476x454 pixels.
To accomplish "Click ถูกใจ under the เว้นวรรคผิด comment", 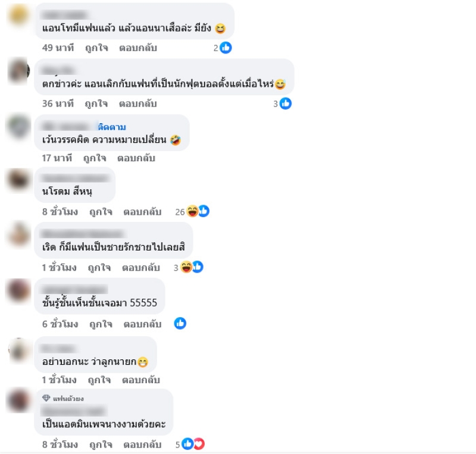I will pyautogui.click(x=95, y=158).
